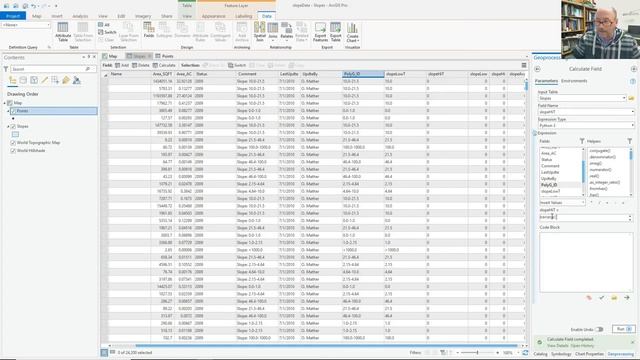Click Switch selection in table toolbar

click(237, 65)
